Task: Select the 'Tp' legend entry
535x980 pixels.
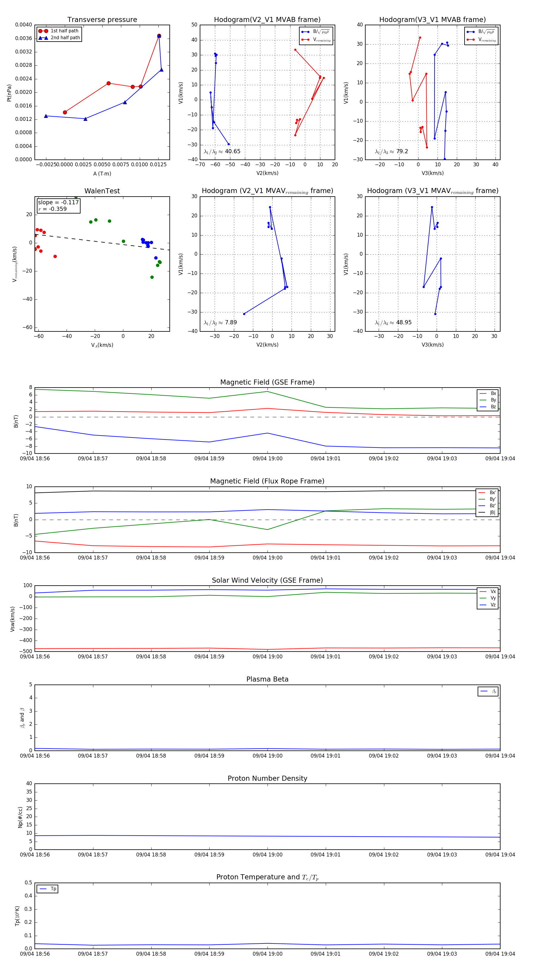Action: [48, 889]
